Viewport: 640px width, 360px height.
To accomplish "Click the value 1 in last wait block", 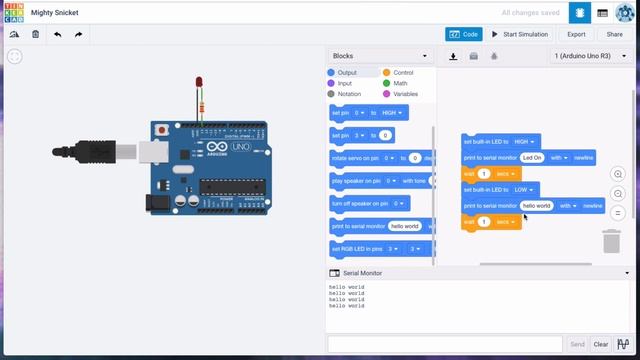I will click(484, 222).
